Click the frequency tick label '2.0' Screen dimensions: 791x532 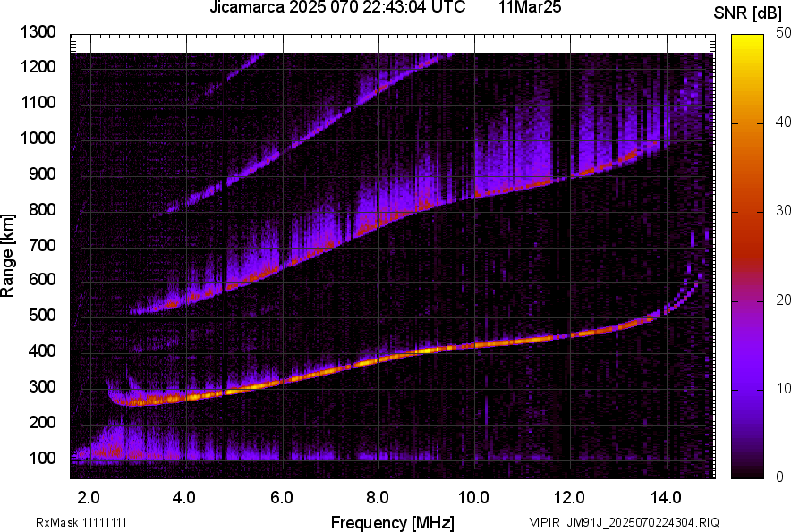(x=89, y=498)
